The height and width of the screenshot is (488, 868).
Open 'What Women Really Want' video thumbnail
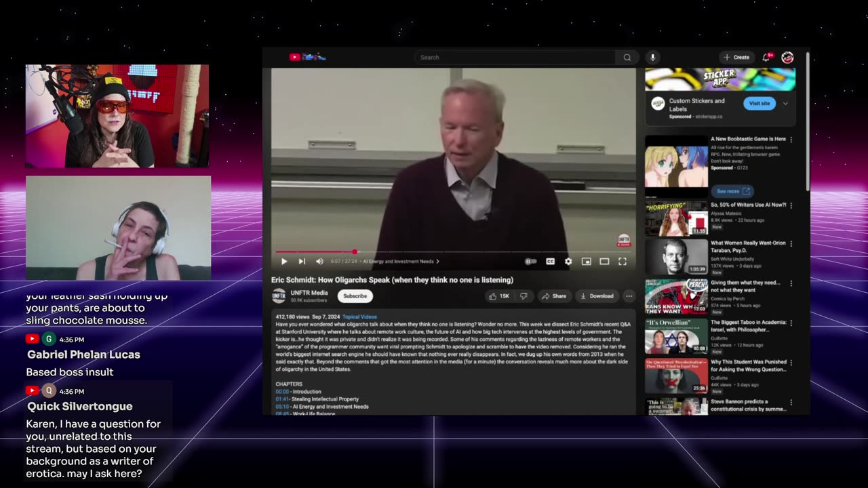tap(676, 257)
